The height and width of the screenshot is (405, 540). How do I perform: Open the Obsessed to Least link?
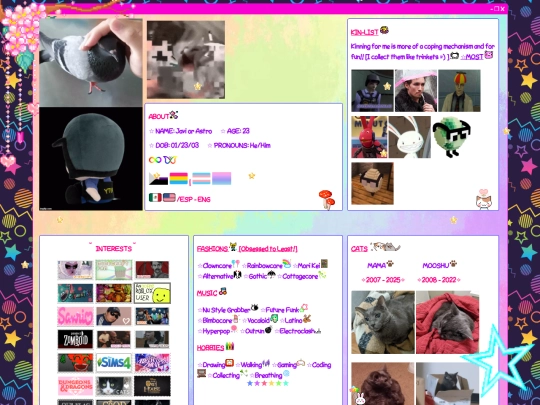(x=268, y=249)
